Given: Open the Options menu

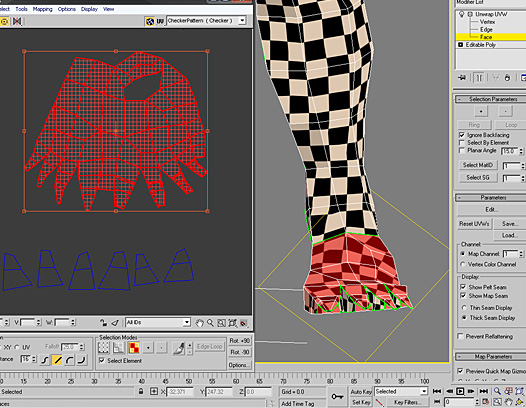Looking at the screenshot, I should point(66,9).
